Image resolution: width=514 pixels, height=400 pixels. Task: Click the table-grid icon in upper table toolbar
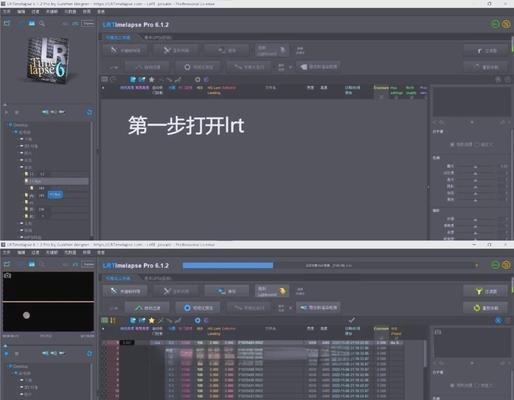coord(105,79)
